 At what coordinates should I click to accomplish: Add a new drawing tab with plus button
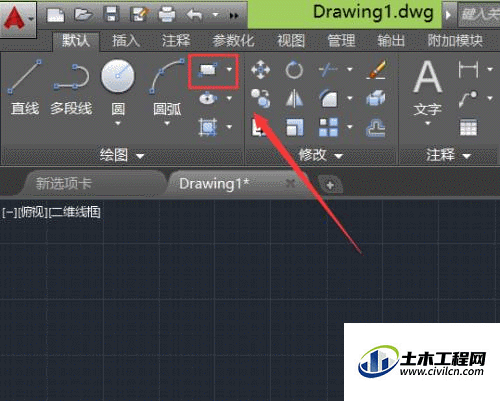(x=330, y=185)
